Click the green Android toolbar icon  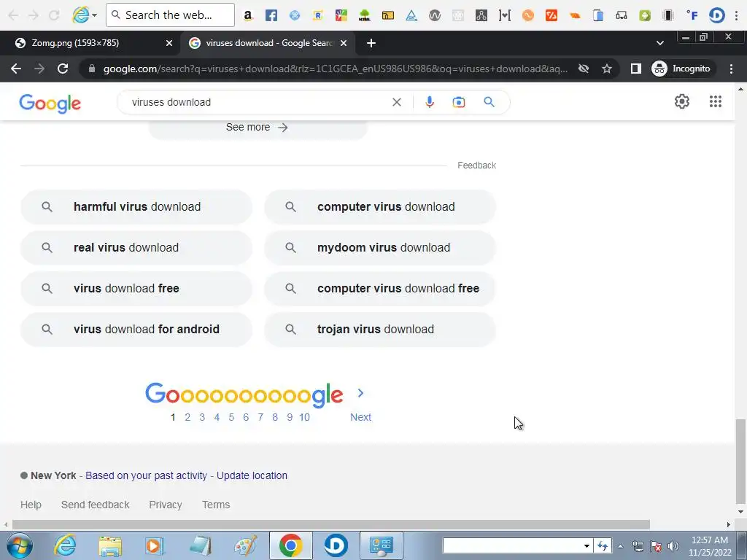645,15
